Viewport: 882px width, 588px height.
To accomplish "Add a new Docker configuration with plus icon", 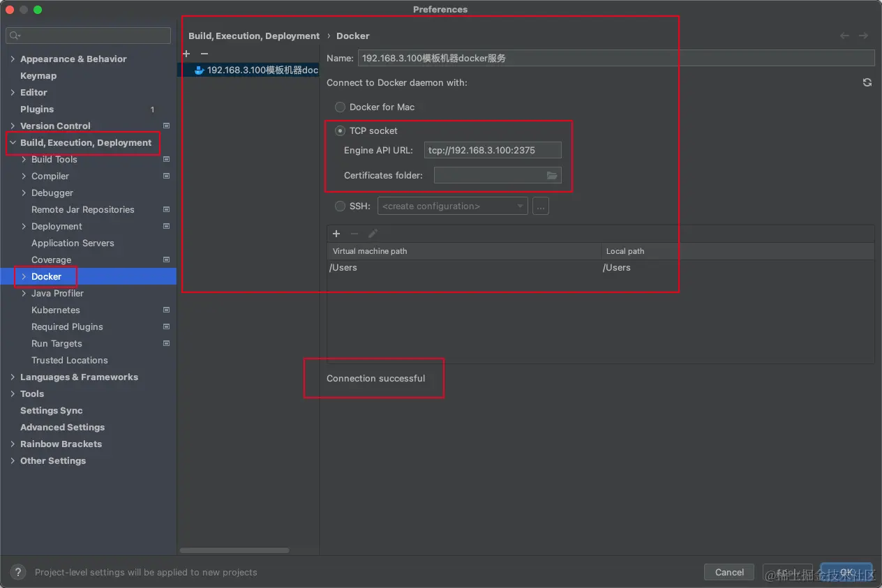I will [186, 54].
